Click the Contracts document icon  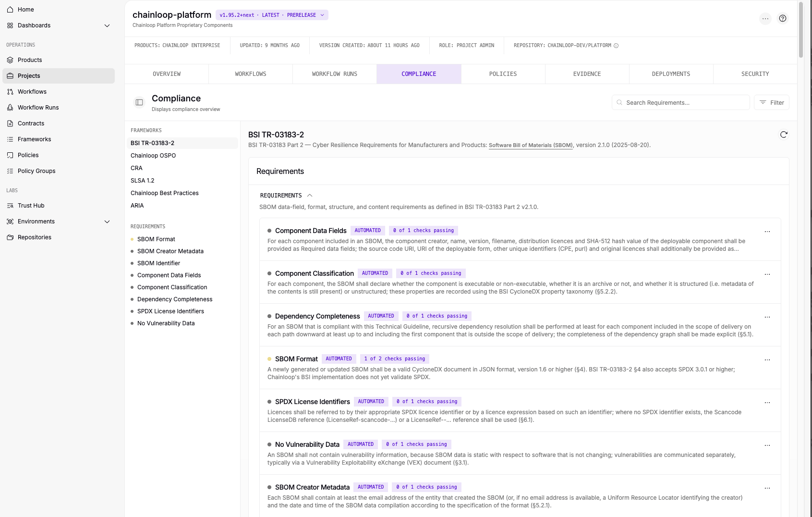tap(10, 123)
